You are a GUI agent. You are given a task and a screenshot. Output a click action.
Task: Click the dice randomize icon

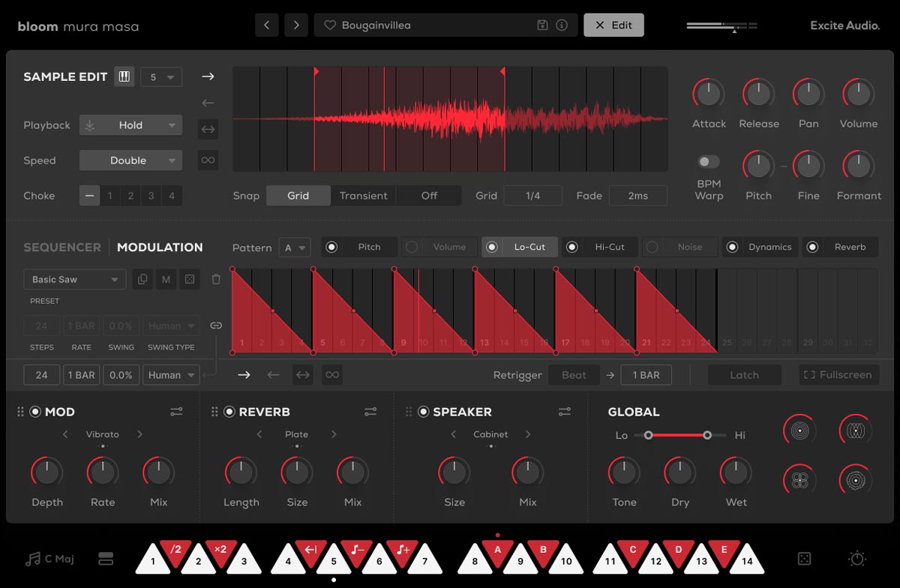803,559
